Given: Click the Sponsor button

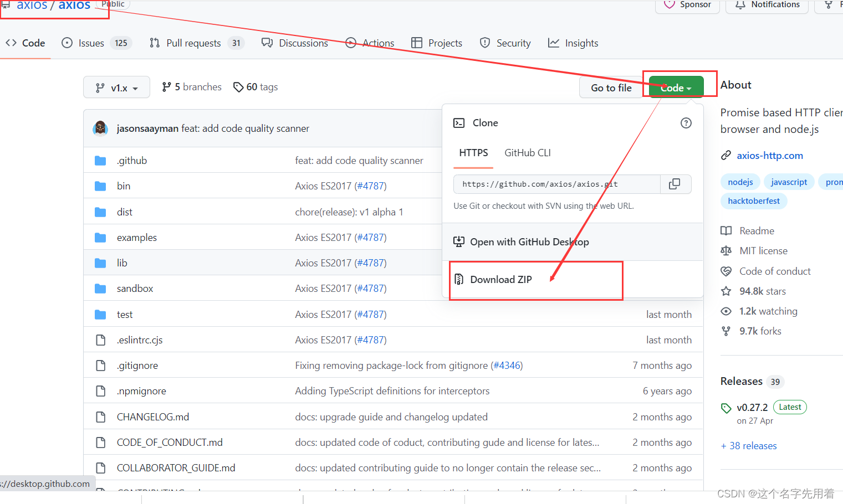Looking at the screenshot, I should (687, 4).
